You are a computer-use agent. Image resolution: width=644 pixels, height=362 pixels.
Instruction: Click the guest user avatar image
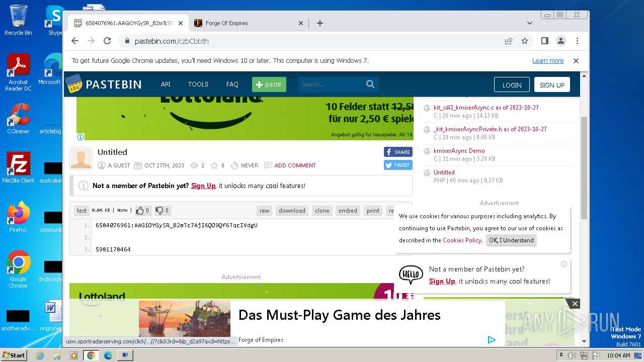81,158
